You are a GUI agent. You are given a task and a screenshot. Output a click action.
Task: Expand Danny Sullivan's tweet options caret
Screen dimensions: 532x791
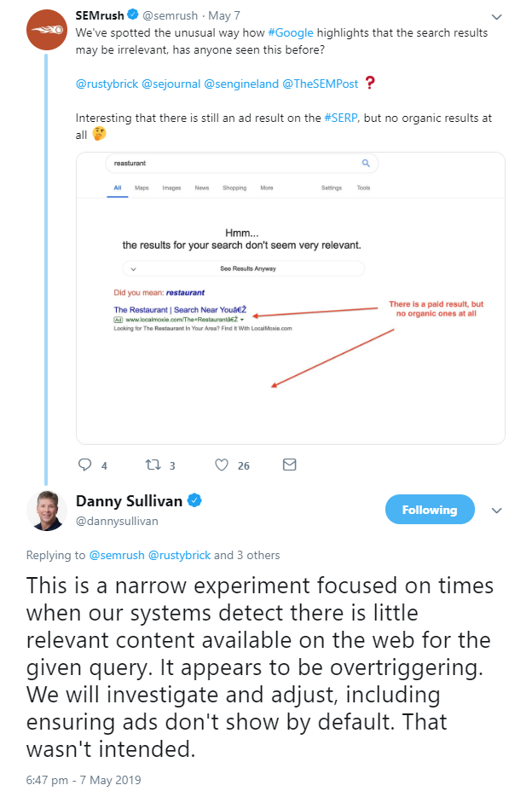click(x=497, y=511)
